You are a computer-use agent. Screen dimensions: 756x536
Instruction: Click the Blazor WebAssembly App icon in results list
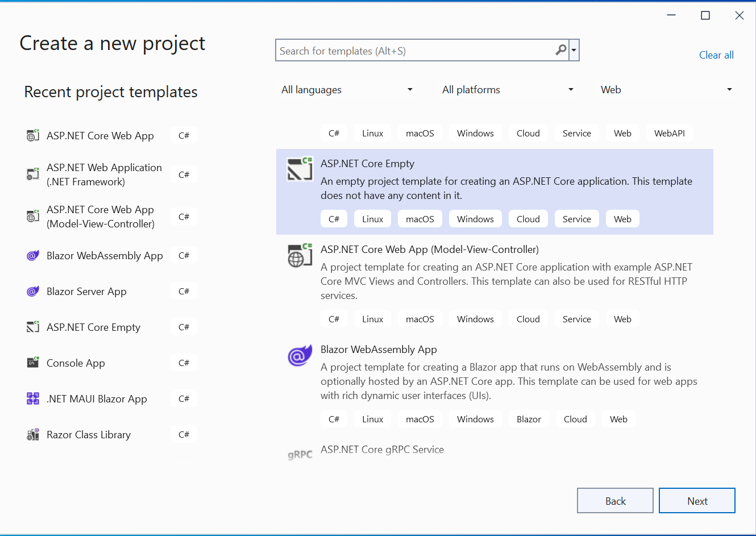300,355
